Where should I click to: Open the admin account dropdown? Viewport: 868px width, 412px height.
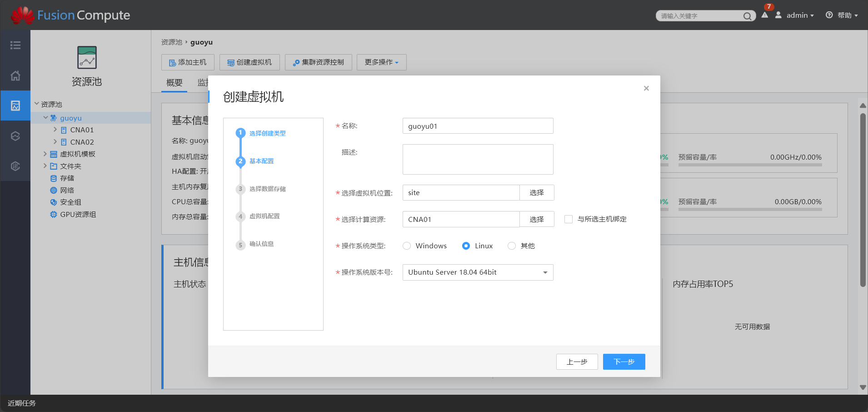pyautogui.click(x=800, y=15)
